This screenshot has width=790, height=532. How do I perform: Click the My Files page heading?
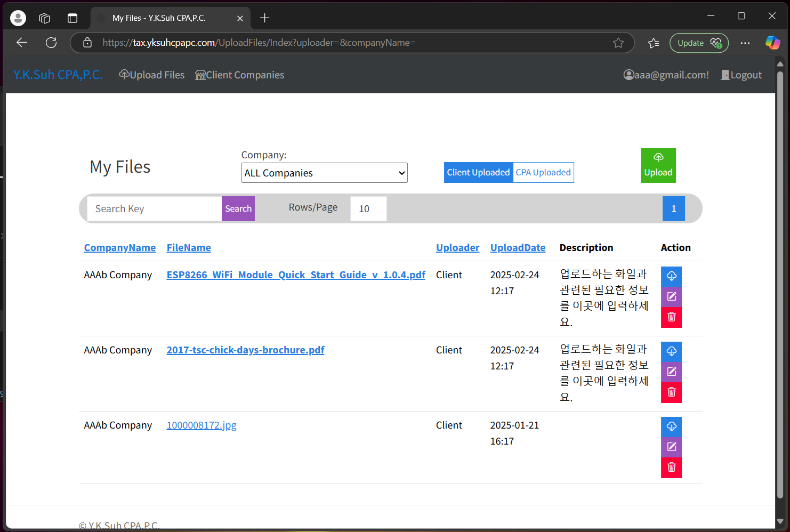[120, 167]
